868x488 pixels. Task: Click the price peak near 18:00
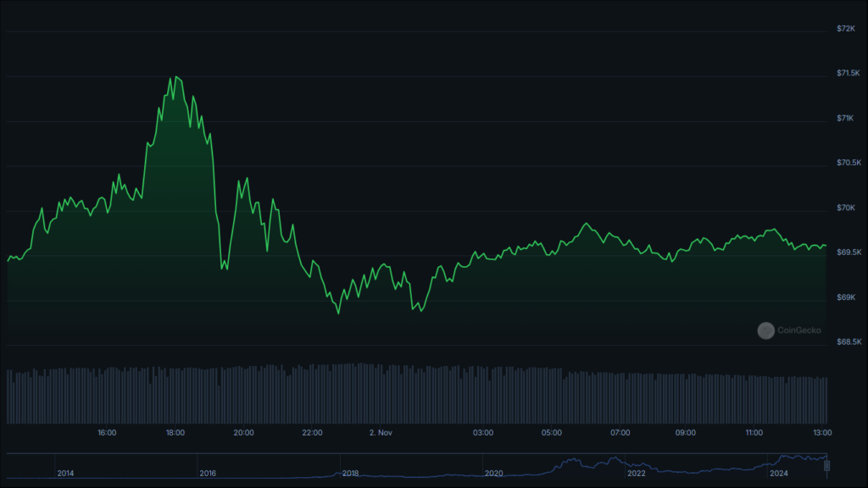point(176,77)
